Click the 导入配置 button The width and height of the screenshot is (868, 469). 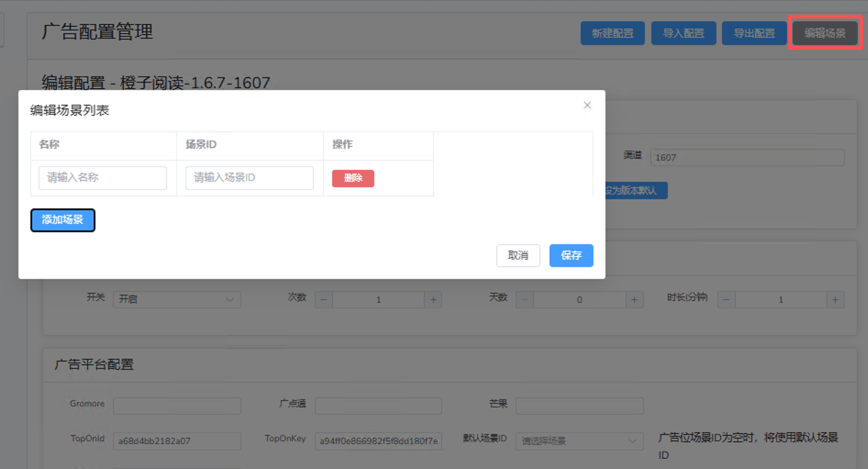pos(683,33)
